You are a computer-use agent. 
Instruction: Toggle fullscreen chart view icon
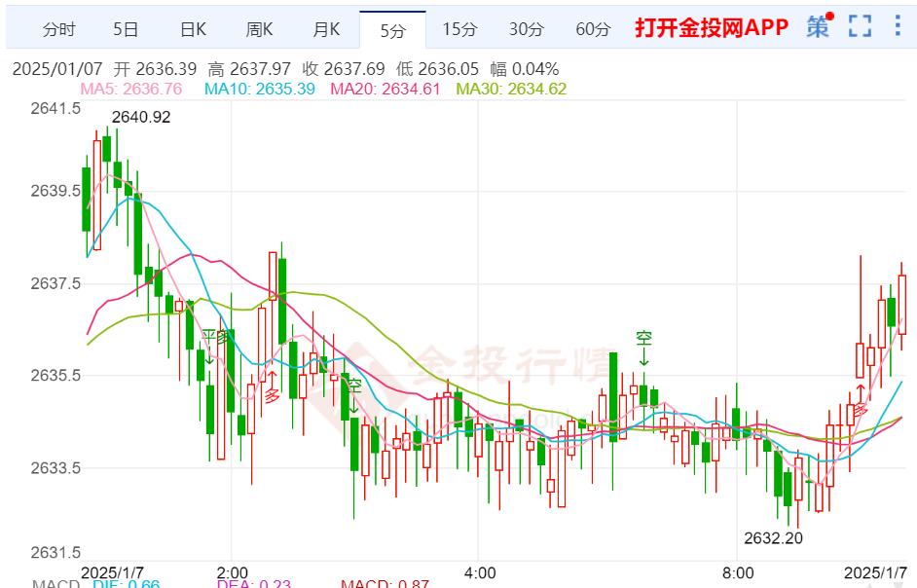tap(860, 26)
